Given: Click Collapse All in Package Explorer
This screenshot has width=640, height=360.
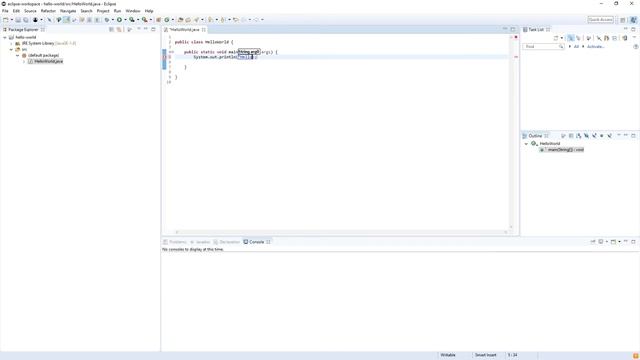Looking at the screenshot, I should [x=111, y=29].
